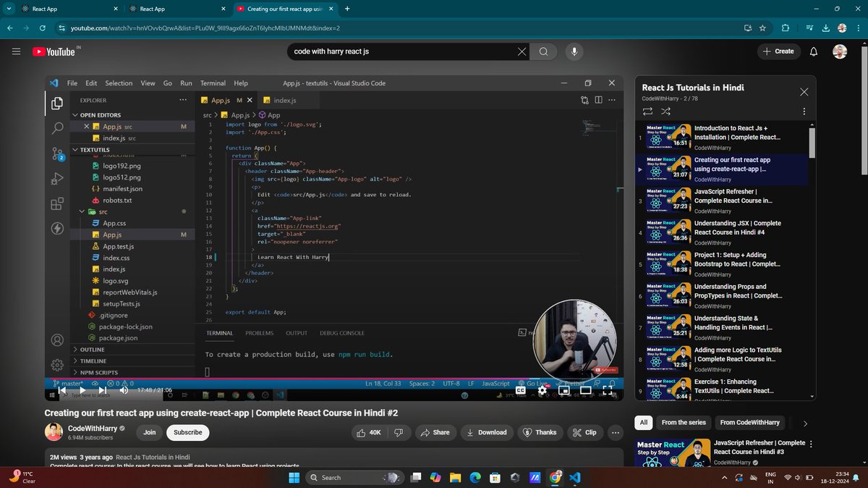Open the player settings gear
This screenshot has height=488, width=868.
[x=542, y=390]
